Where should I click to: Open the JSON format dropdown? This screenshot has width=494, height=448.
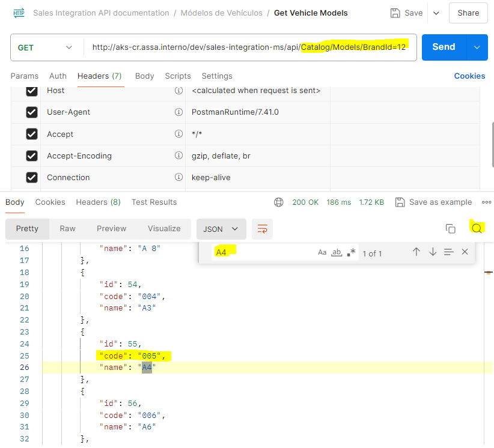tap(221, 229)
